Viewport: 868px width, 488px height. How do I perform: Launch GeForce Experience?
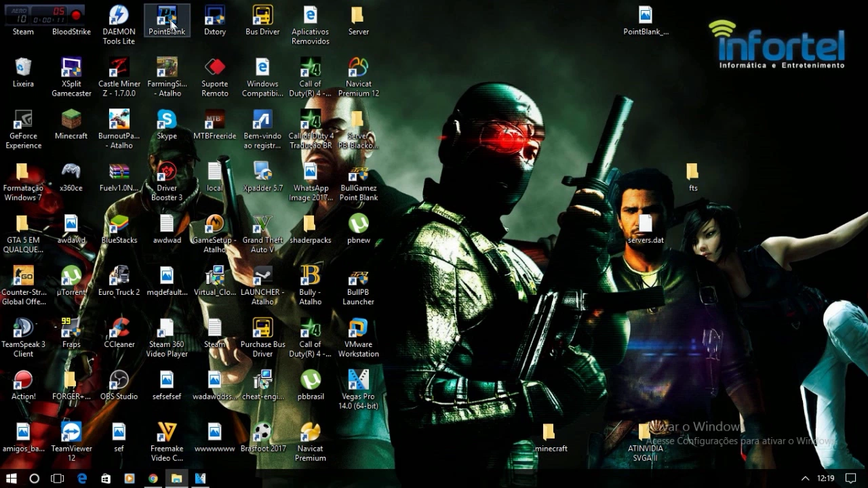tap(23, 129)
